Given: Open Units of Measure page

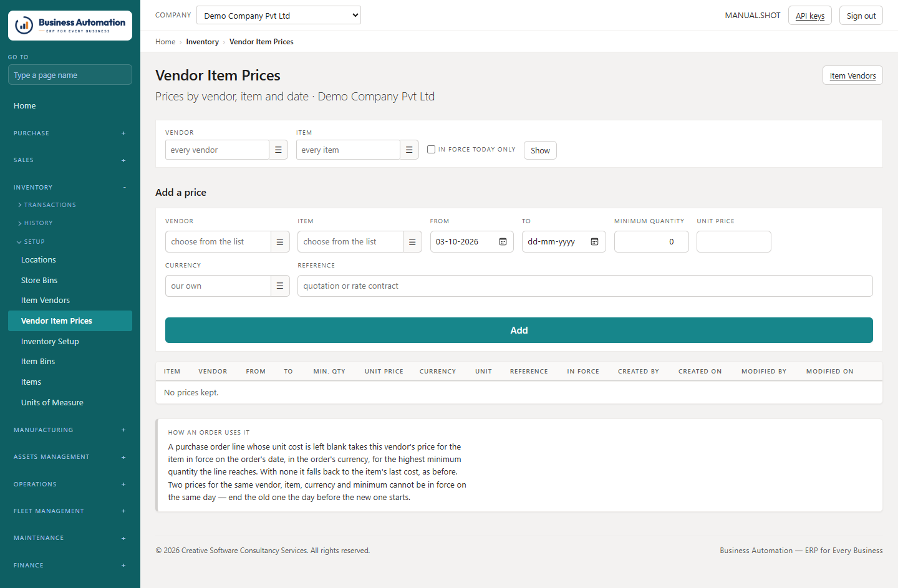Looking at the screenshot, I should click(70, 403).
